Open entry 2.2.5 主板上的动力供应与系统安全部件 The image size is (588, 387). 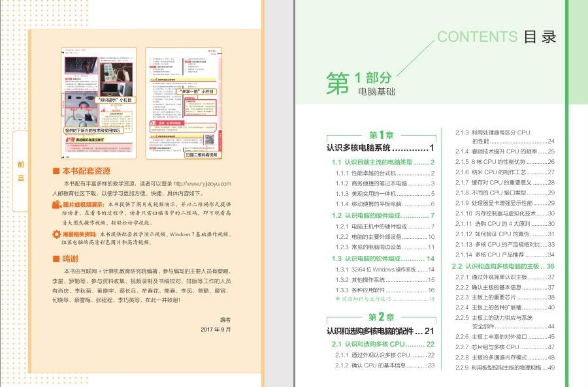coord(505,322)
